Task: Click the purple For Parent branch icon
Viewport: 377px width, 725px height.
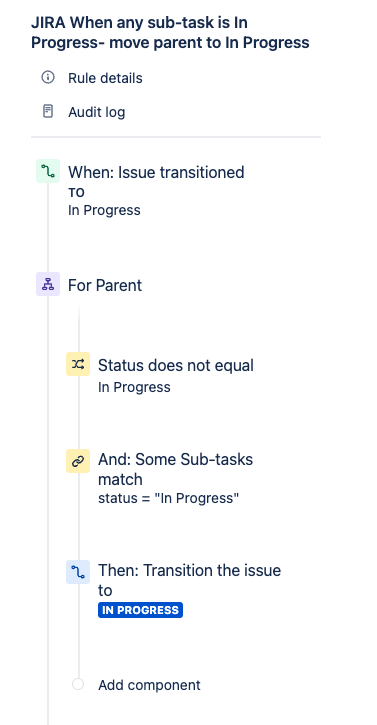Action: tap(48, 284)
